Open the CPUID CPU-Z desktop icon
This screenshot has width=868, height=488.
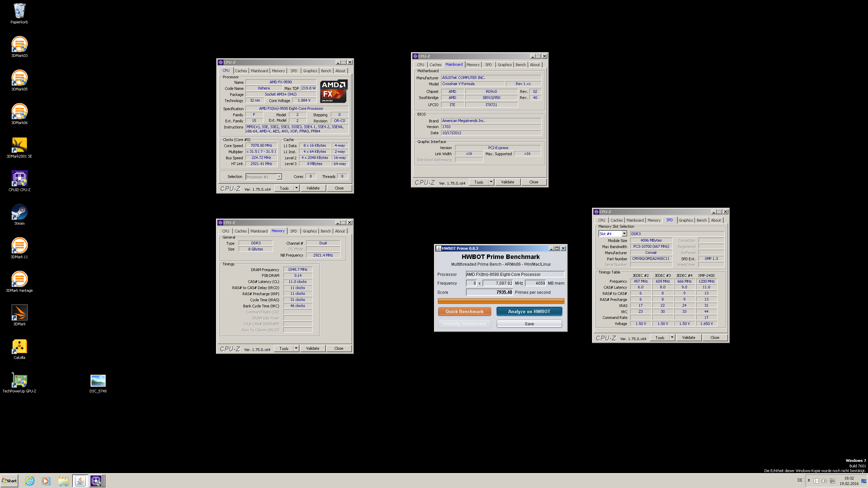[19, 181]
